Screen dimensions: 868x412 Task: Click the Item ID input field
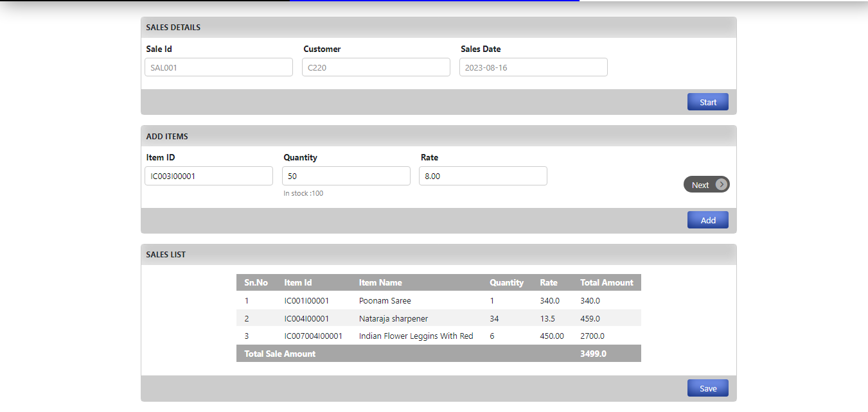pos(208,175)
